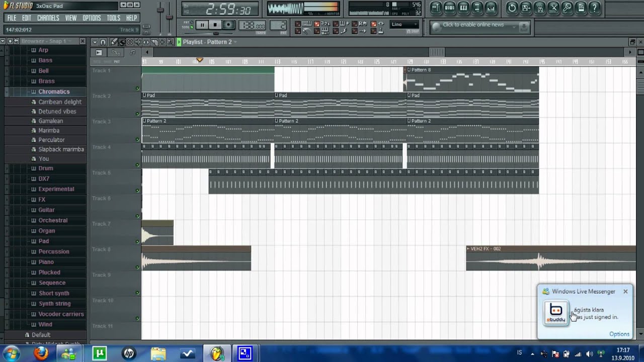
Task: Click the question mark help icon
Action: click(x=594, y=8)
